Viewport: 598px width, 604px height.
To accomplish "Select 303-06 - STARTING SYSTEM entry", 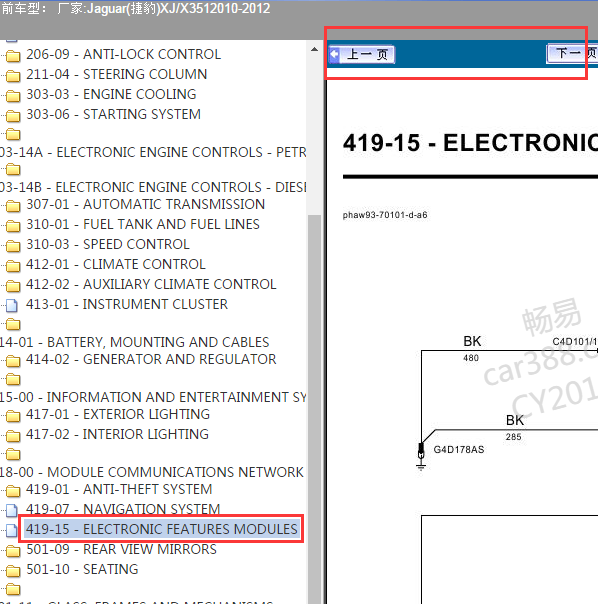I will pyautogui.click(x=113, y=114).
